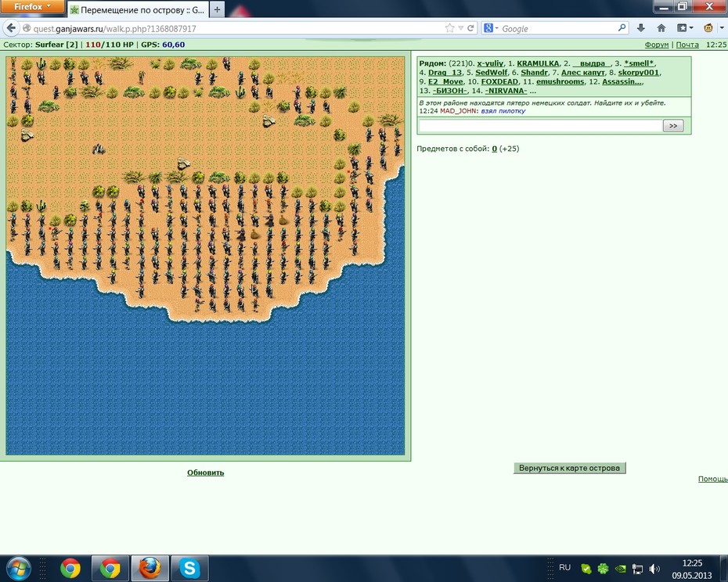This screenshot has width=728, height=582.
Task: Bookmark this page with the star icon
Action: click(x=449, y=28)
